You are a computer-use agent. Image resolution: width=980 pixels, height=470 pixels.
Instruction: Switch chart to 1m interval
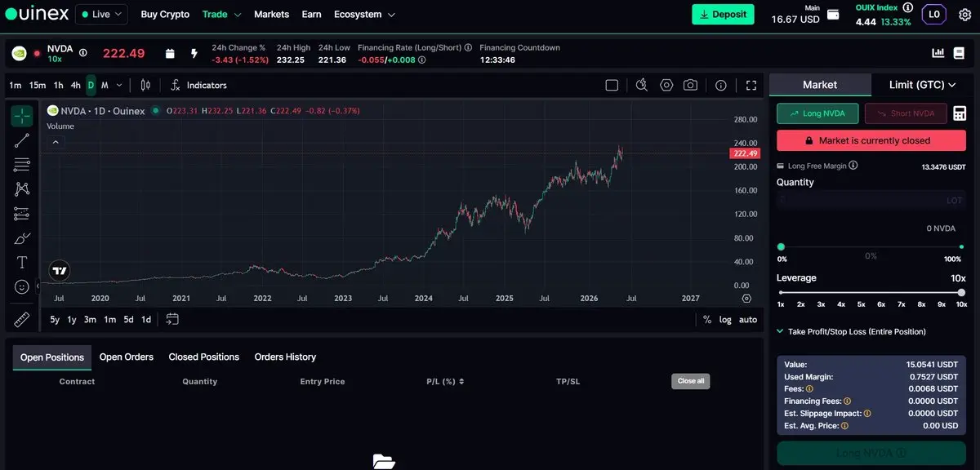16,85
